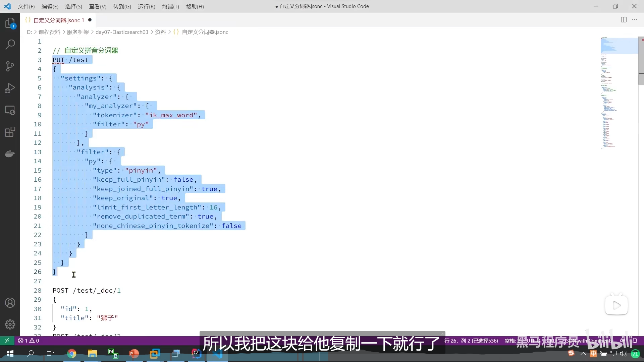Expand the 资料 breadcrumb folder
644x362 pixels.
click(160, 32)
